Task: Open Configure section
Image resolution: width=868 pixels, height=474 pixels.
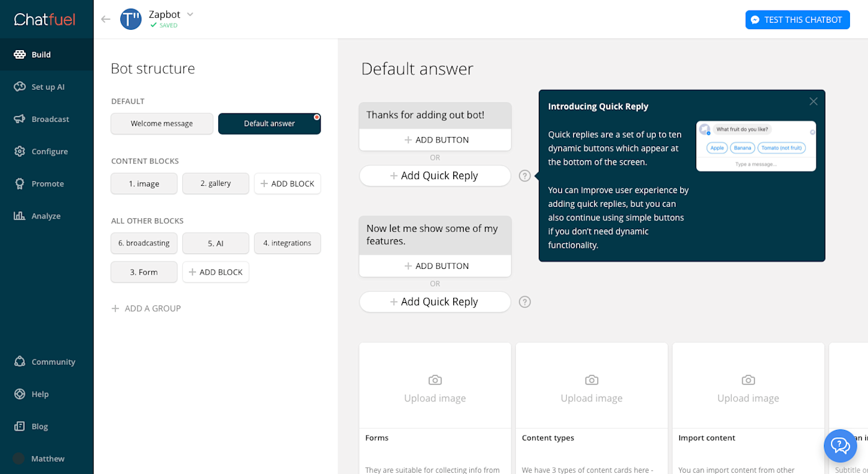Action: pos(46,151)
